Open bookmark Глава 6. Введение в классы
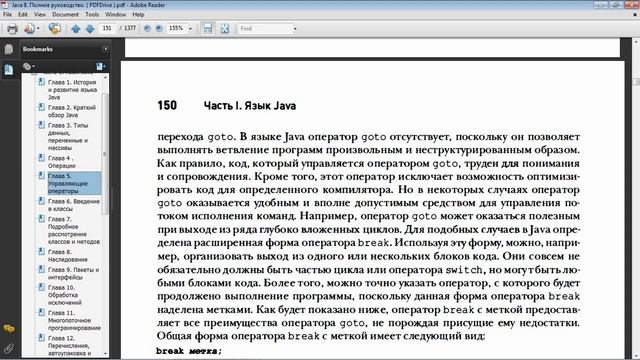 coord(73,205)
